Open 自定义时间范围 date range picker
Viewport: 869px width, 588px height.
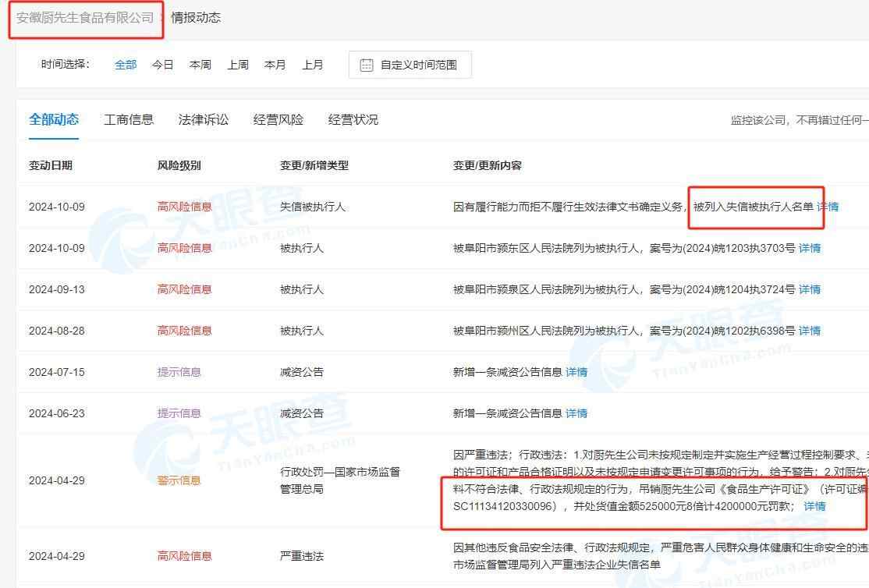418,65
